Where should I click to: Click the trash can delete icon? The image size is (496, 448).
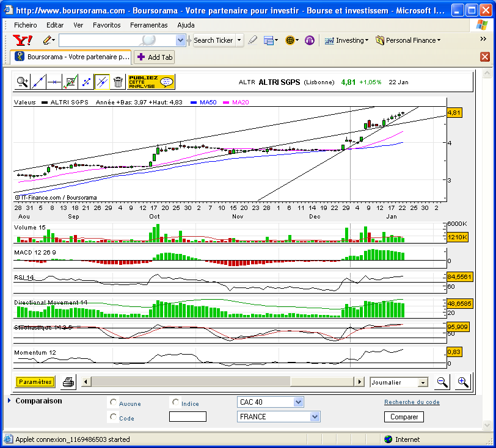[x=118, y=82]
